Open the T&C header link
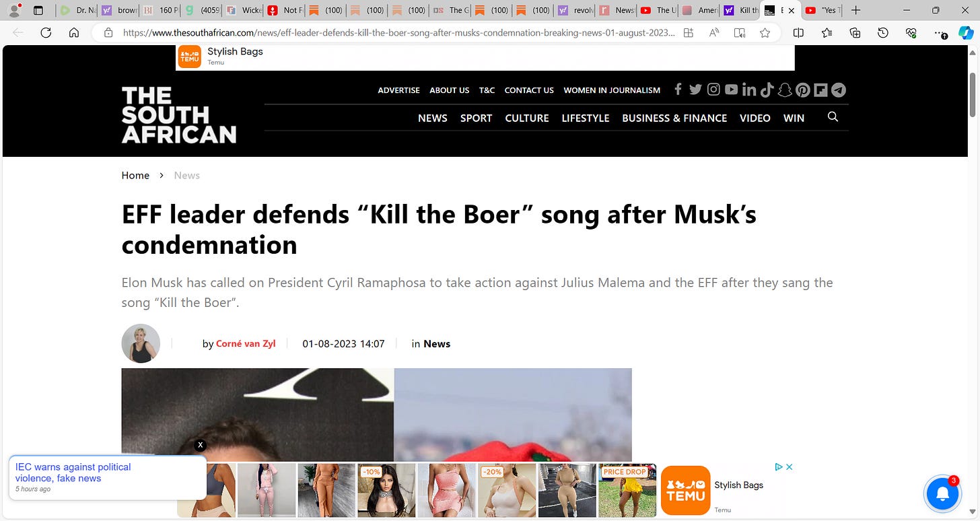 [487, 90]
